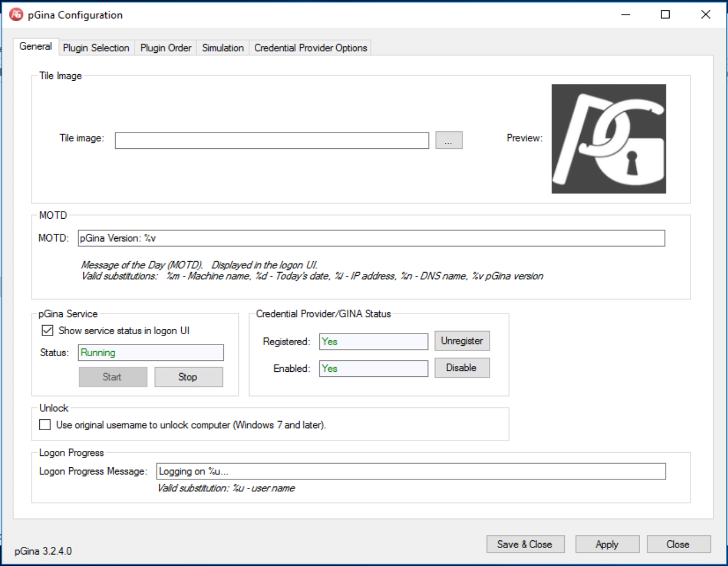
Task: Browse for tile image with ellipsis button
Action: point(449,140)
